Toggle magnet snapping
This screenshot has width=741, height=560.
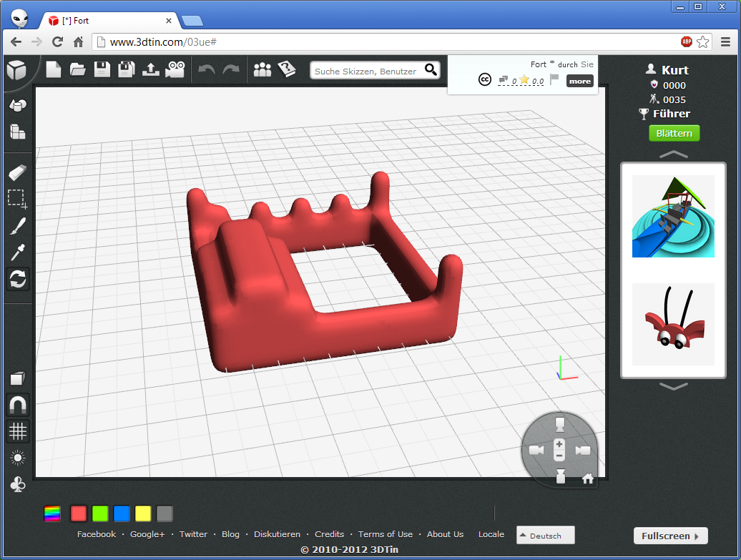[x=16, y=404]
